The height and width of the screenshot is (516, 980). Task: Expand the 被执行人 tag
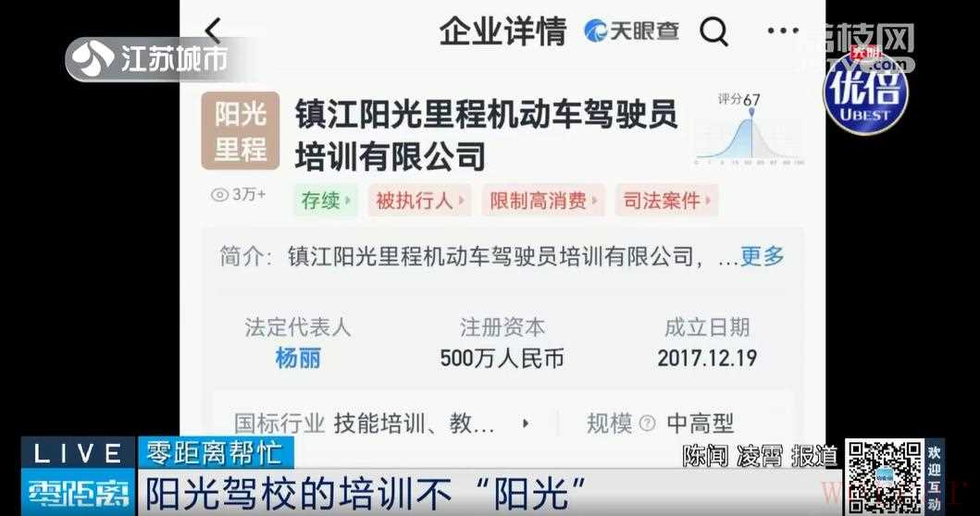click(419, 201)
